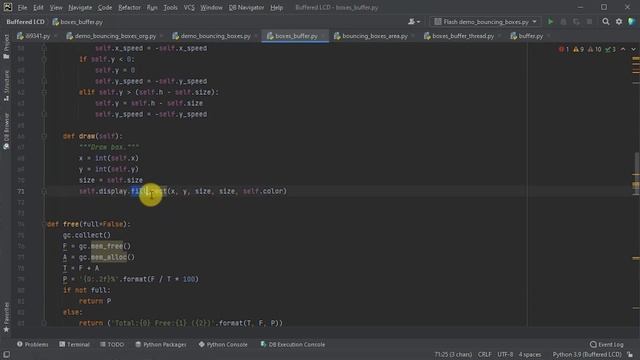Click the Debug bug icon
640x360 pixels.
tap(563, 22)
